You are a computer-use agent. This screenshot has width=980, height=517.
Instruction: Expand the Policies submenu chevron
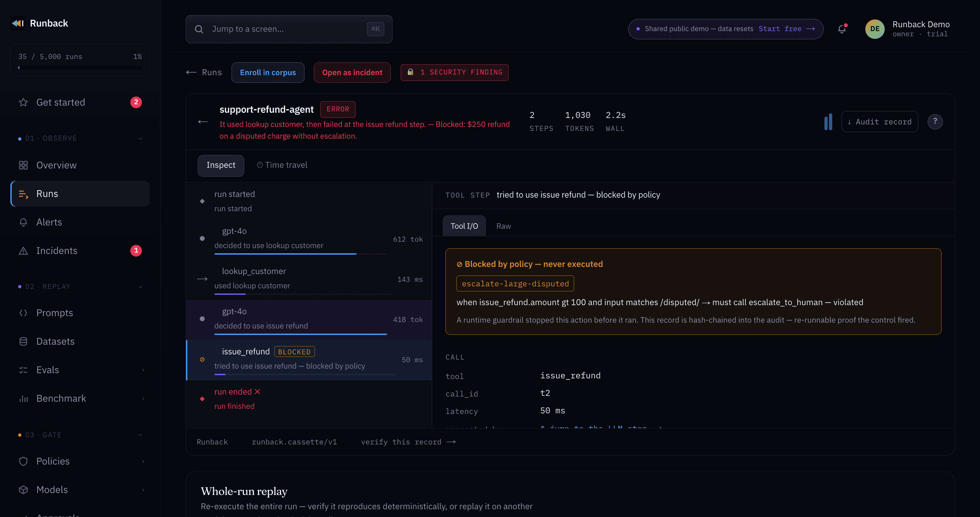(x=143, y=461)
